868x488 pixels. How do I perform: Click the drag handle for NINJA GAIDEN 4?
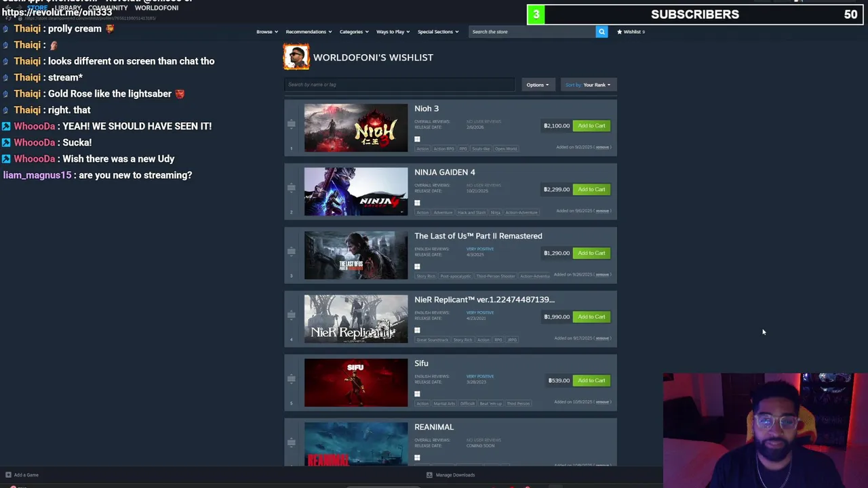point(291,188)
